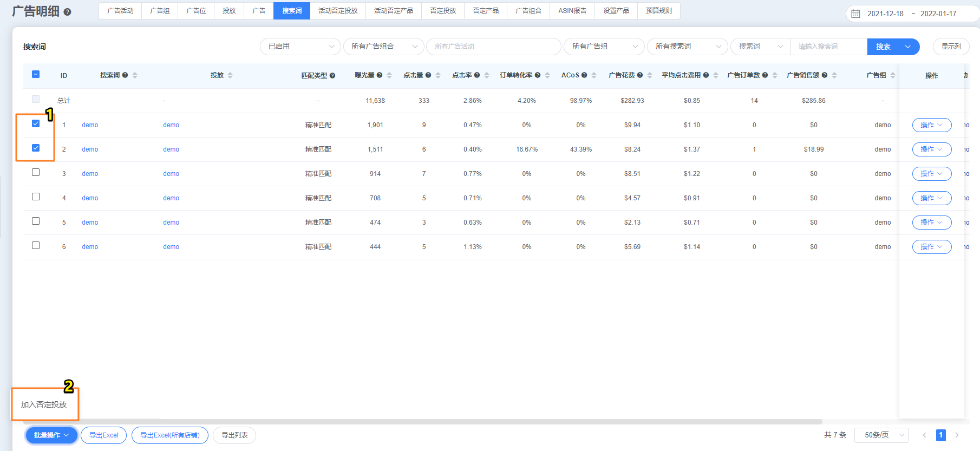Go to next page arrow in pagination

957,435
